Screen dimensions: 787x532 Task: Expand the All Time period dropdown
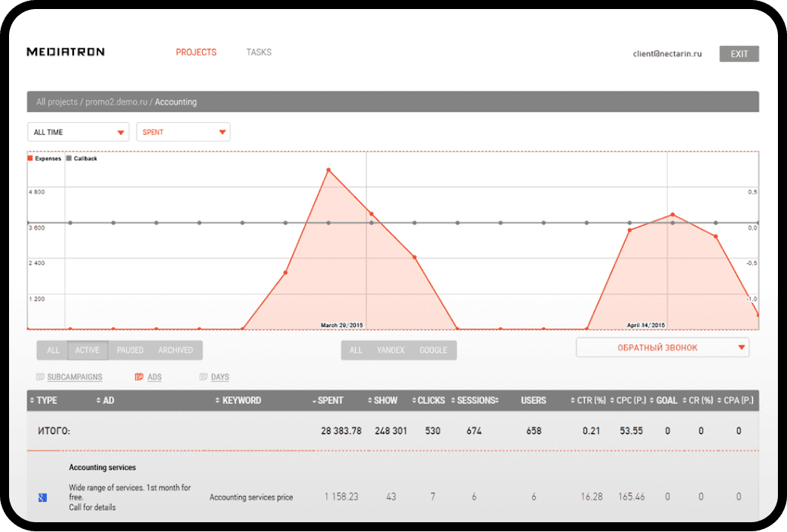[78, 132]
